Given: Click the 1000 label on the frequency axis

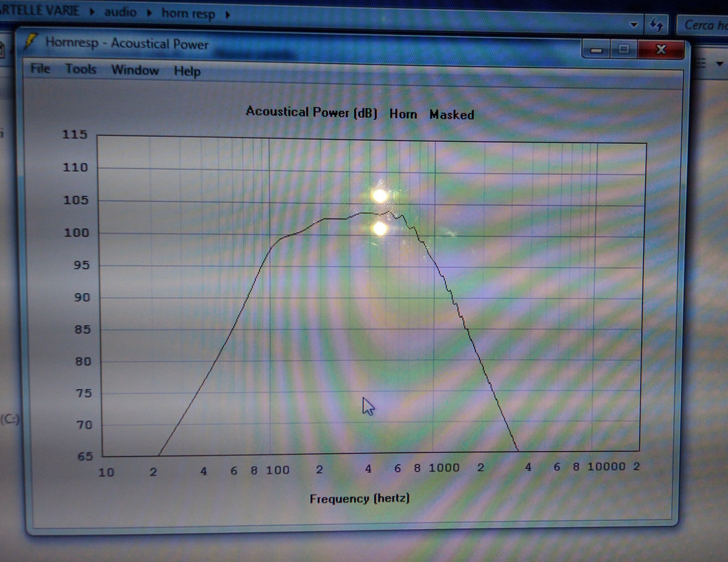Looking at the screenshot, I should click(444, 467).
